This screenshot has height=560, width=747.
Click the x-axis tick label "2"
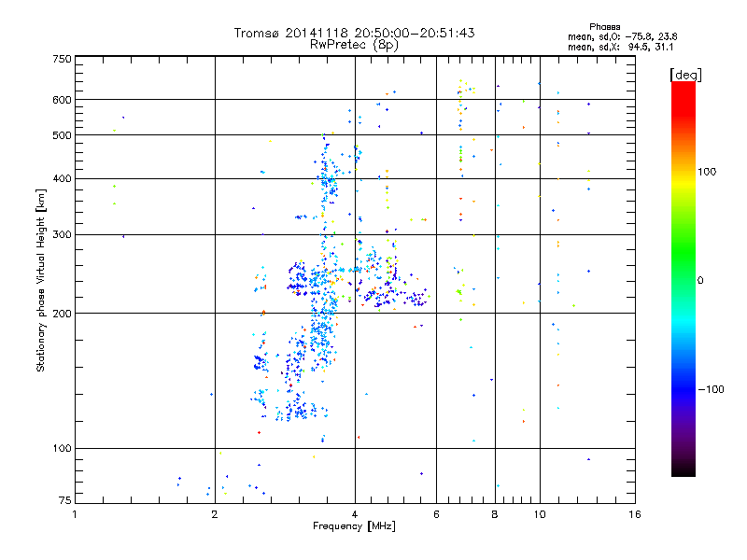(215, 514)
